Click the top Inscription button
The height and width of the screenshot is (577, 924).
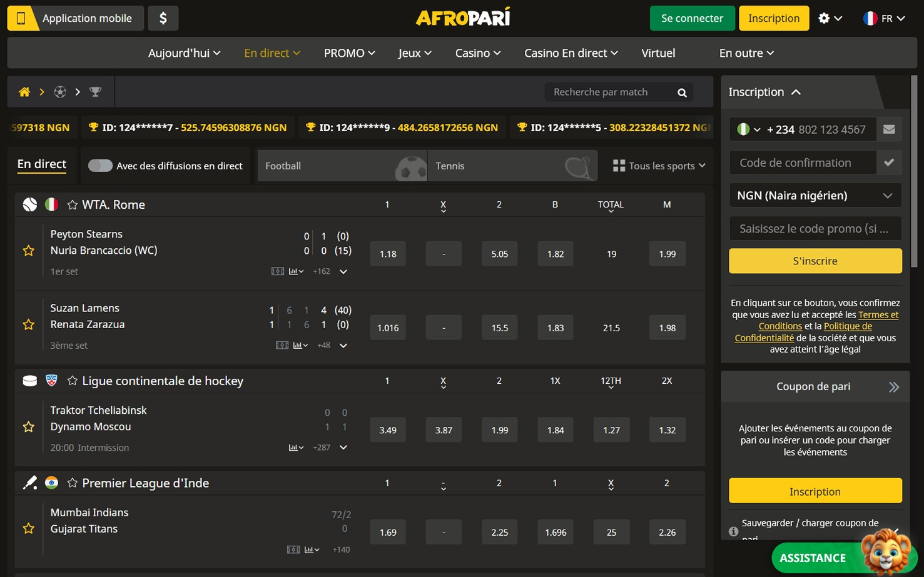pos(774,18)
